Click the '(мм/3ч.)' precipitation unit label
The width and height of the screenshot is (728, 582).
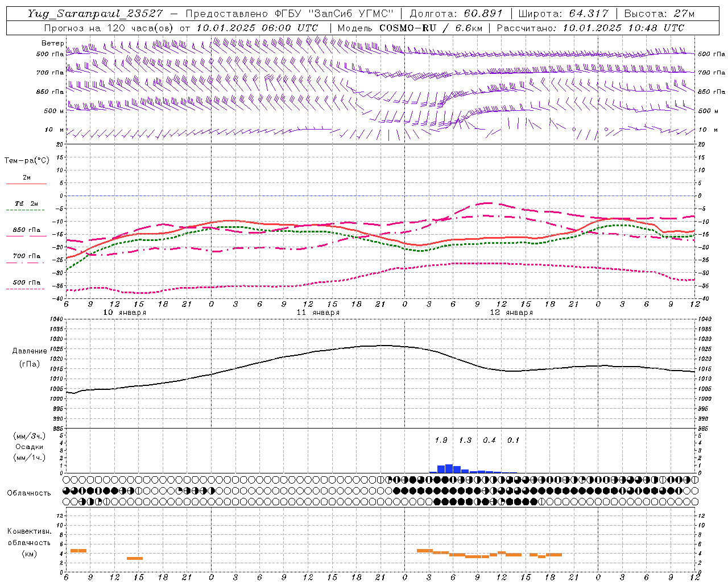pos(30,436)
